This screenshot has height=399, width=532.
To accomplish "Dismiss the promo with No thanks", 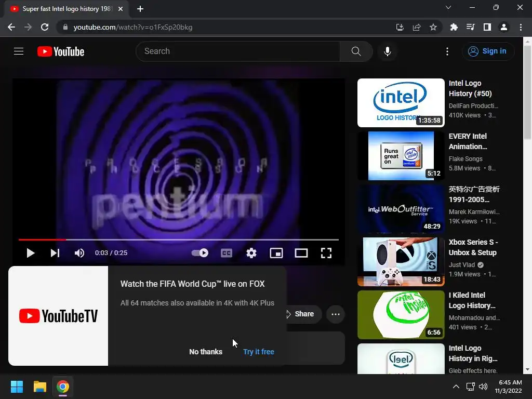I will 206,352.
